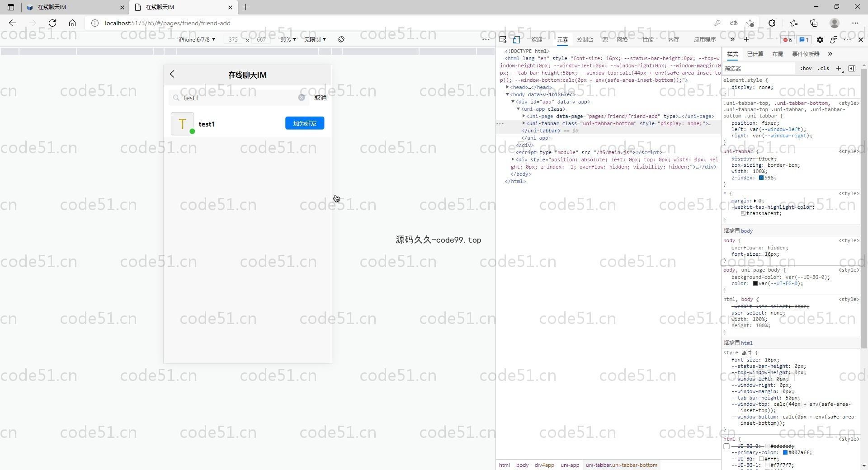Click the --primary-color #007aff swatch
This screenshot has height=470, width=868.
(x=785, y=453)
